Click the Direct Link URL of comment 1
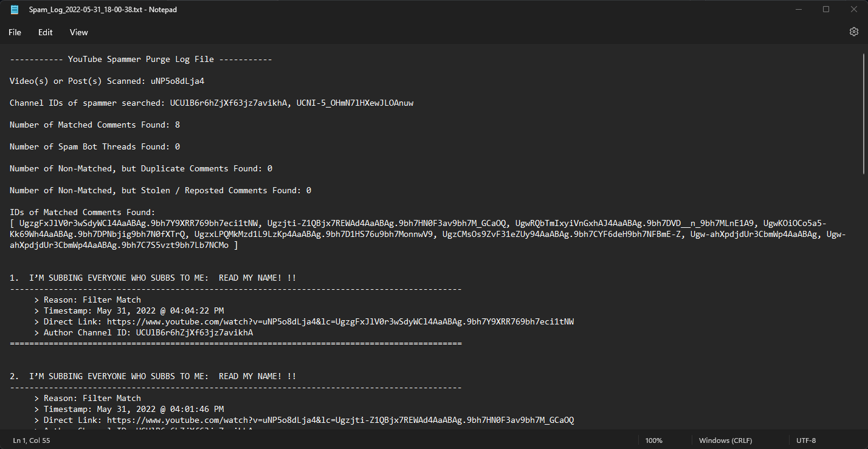 pyautogui.click(x=340, y=321)
